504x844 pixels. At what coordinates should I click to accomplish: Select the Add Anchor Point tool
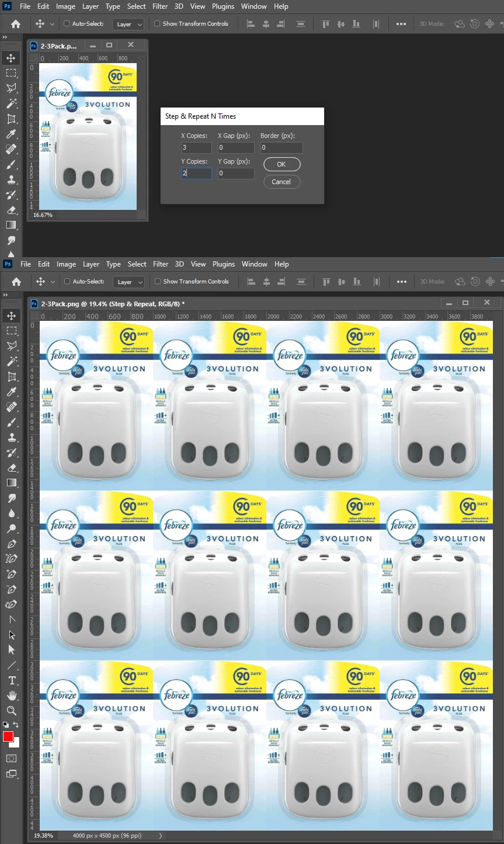tap(11, 574)
